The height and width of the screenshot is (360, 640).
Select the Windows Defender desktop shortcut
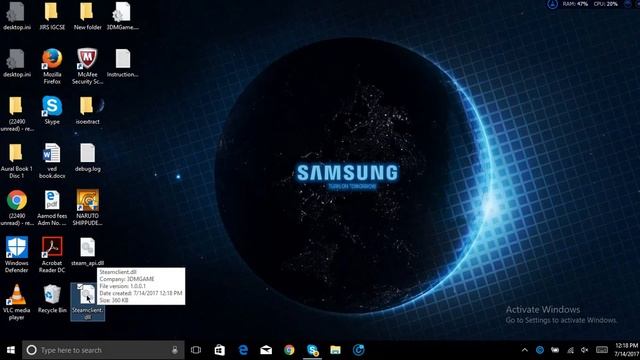pyautogui.click(x=17, y=255)
